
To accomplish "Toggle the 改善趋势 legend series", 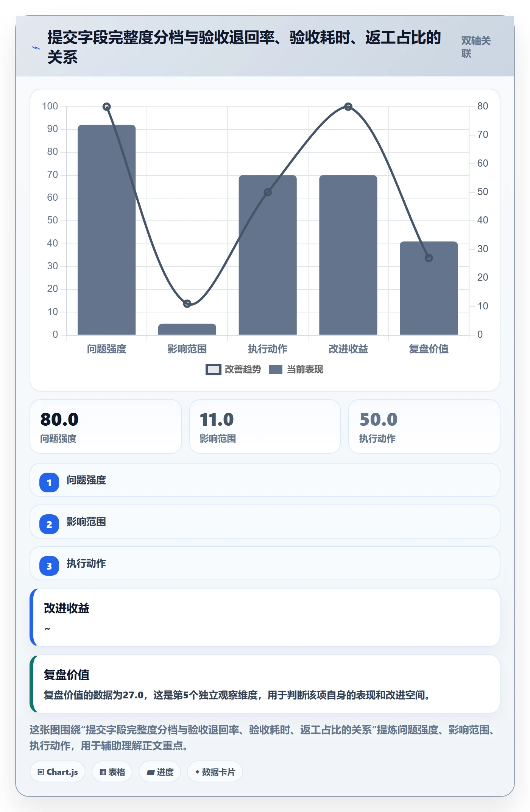I will coord(233,369).
